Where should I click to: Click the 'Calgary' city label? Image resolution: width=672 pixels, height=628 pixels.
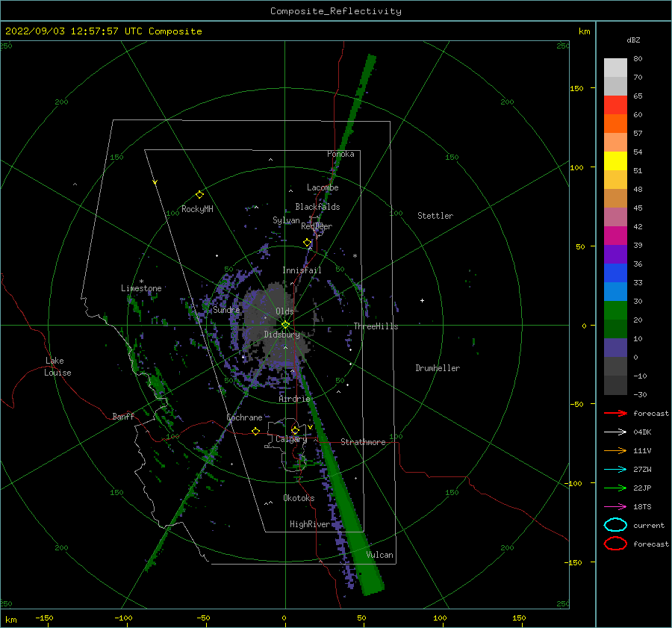[x=291, y=439]
